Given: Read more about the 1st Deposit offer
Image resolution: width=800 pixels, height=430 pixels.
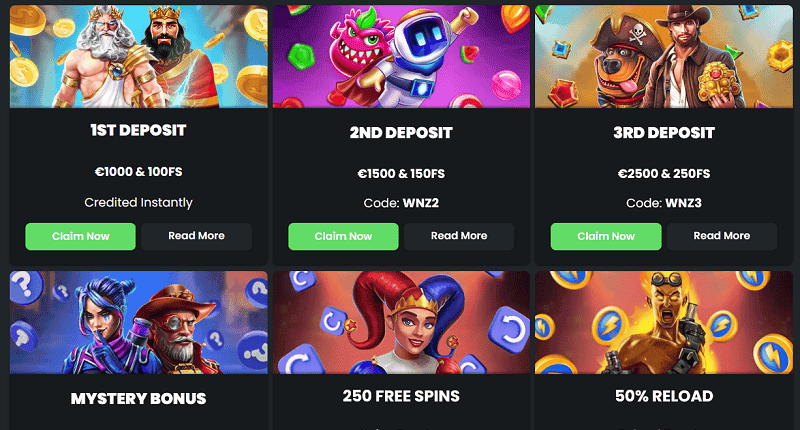Looking at the screenshot, I should [196, 236].
